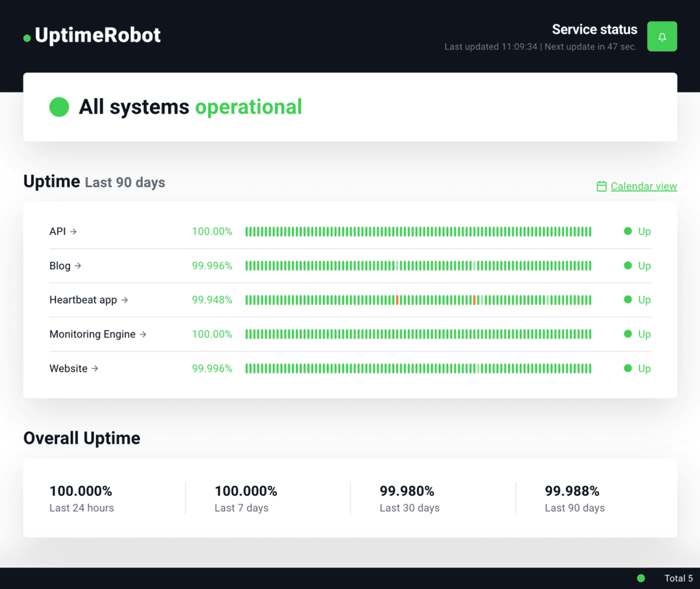Toggle the Up status indicator for Website
This screenshot has width=700, height=589.
(x=627, y=368)
